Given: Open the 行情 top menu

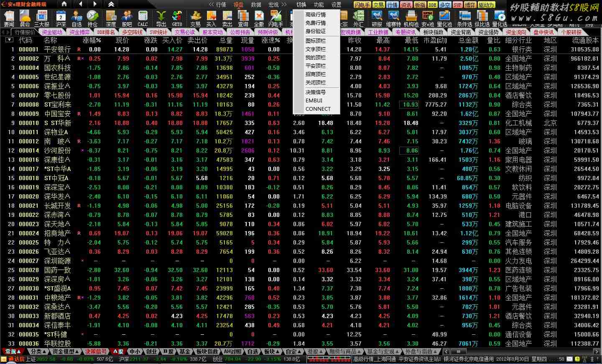Looking at the screenshot, I should click(x=221, y=5).
